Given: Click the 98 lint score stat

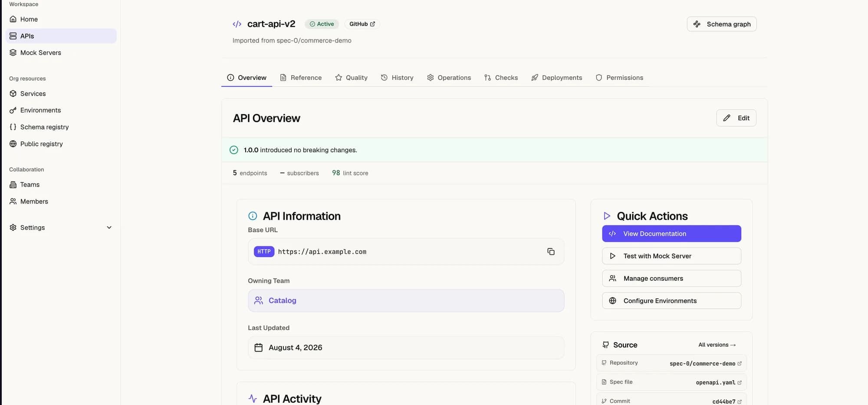Looking at the screenshot, I should (x=350, y=173).
